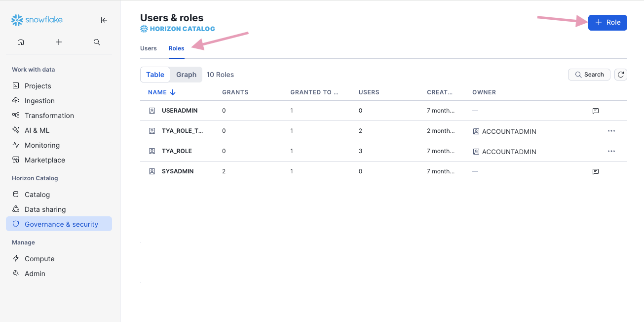Collapse the sidebar navigation panel
644x322 pixels.
point(104,20)
